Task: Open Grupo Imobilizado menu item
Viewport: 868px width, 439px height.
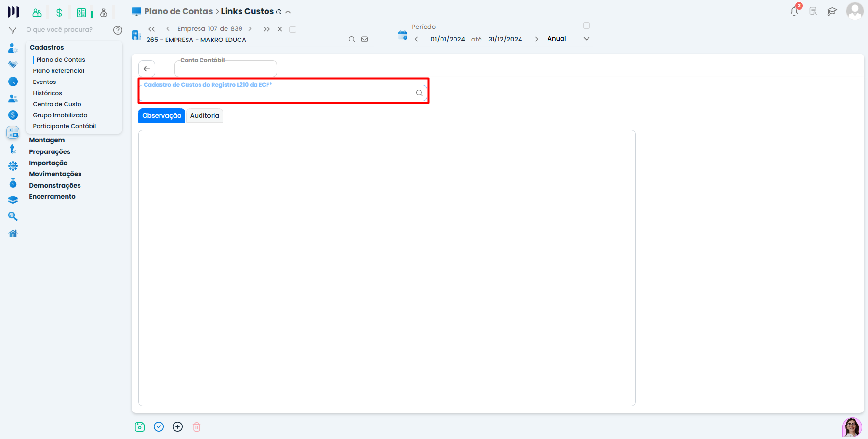Action: [x=60, y=115]
